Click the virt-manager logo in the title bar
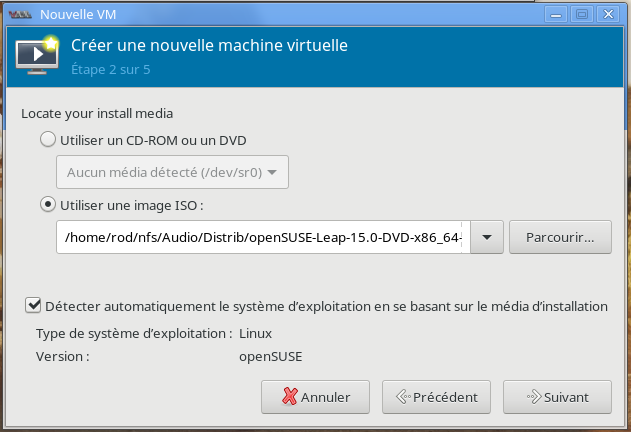The width and height of the screenshot is (631, 432). (19, 14)
